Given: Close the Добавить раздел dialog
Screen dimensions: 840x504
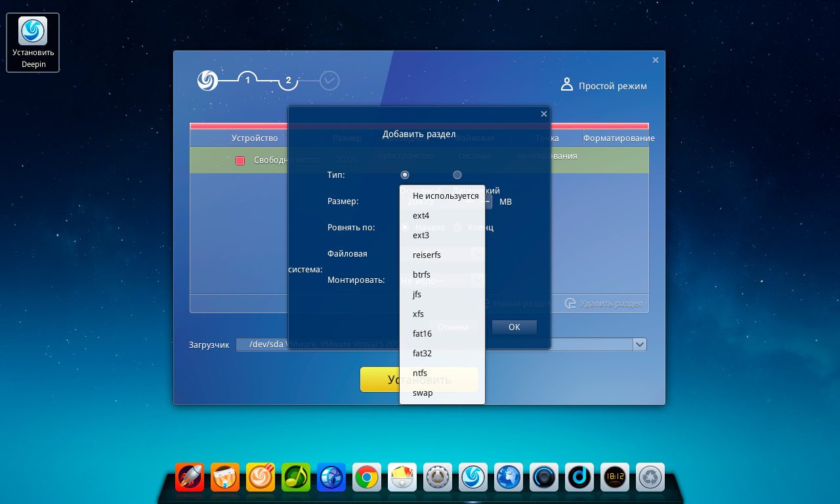Looking at the screenshot, I should tap(543, 114).
